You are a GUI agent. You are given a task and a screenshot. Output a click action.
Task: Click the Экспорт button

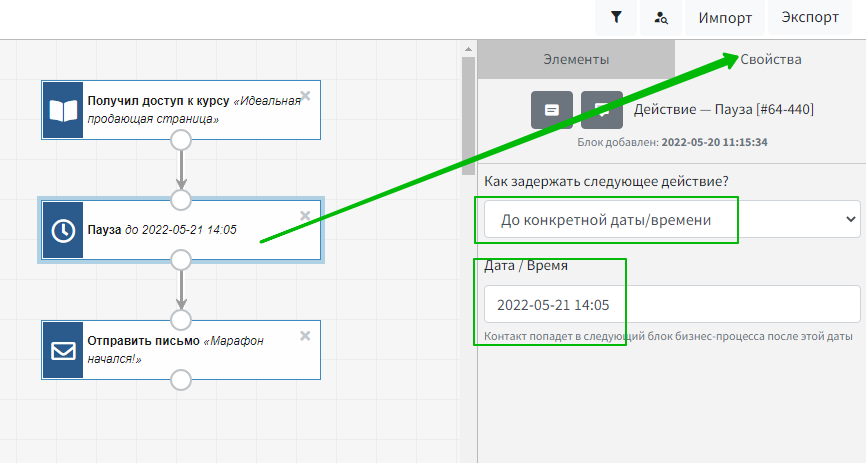point(810,18)
